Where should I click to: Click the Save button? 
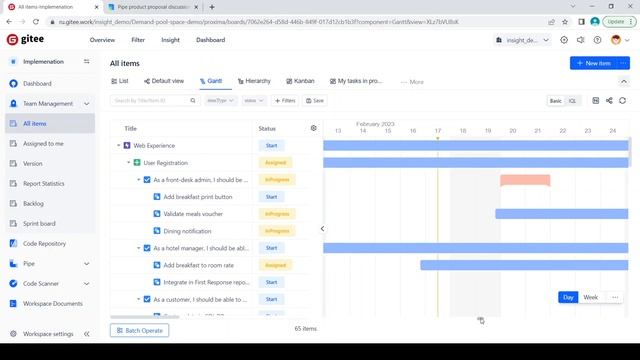click(315, 100)
